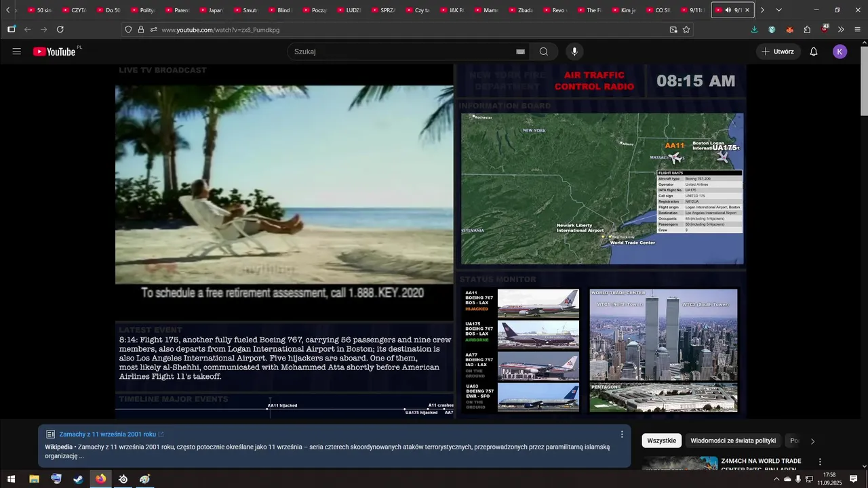Screen dimensions: 868x488
Task: Click the address bar URL
Action: pyautogui.click(x=220, y=30)
